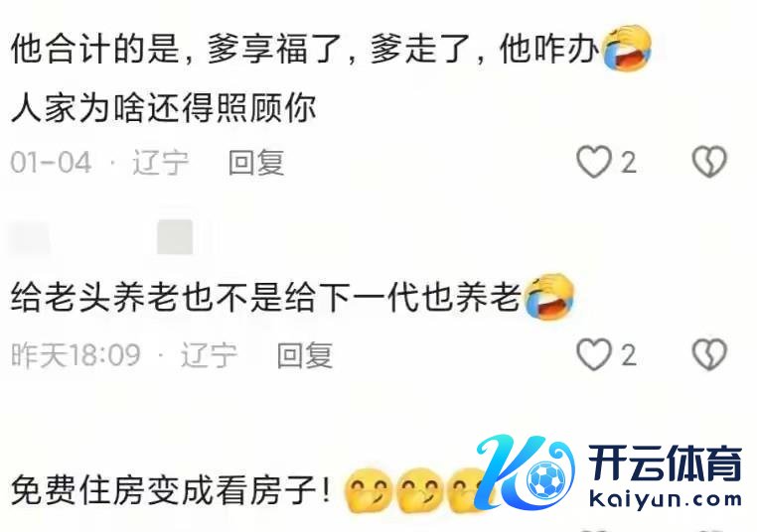
Task: Click the gray badge beside blurred username
Action: click(x=175, y=237)
